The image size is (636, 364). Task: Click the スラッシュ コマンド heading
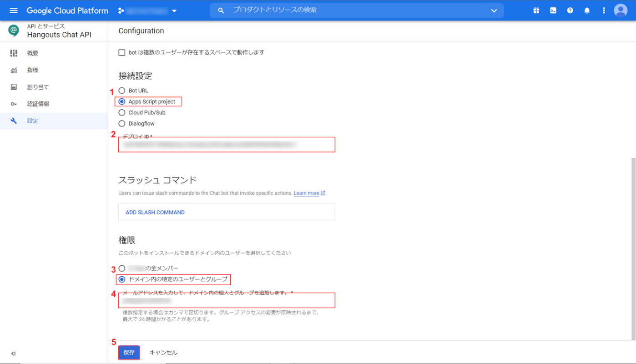[x=157, y=180]
